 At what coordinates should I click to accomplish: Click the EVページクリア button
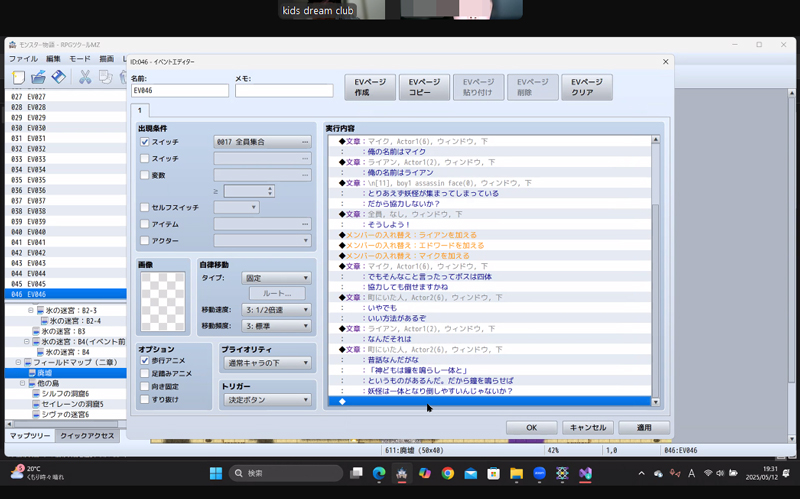587,87
